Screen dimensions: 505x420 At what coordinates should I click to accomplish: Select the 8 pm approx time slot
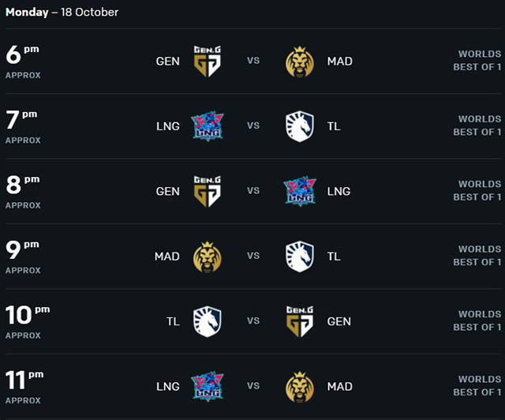click(x=23, y=192)
